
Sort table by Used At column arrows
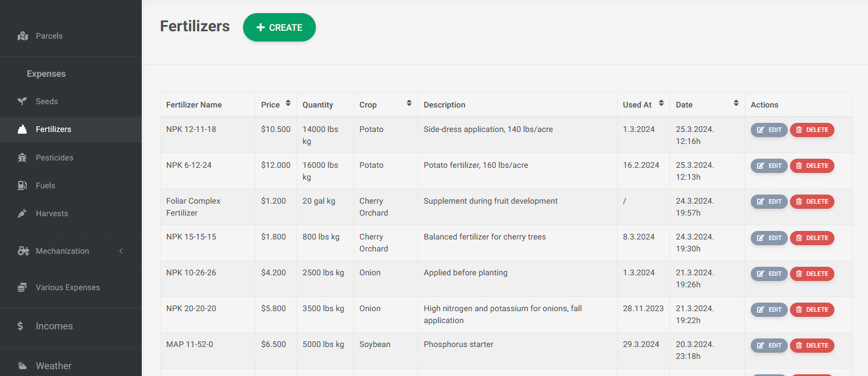point(661,104)
